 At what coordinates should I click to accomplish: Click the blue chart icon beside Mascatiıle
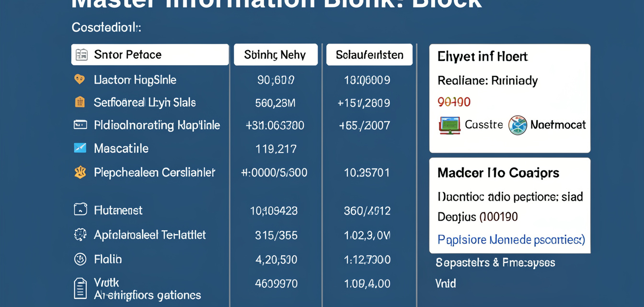pos(80,148)
